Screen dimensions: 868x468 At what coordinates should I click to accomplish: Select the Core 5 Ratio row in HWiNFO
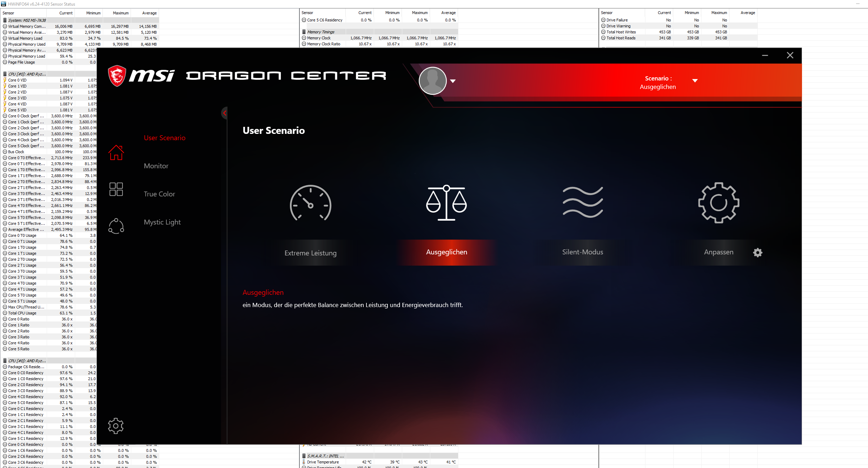click(x=49, y=349)
